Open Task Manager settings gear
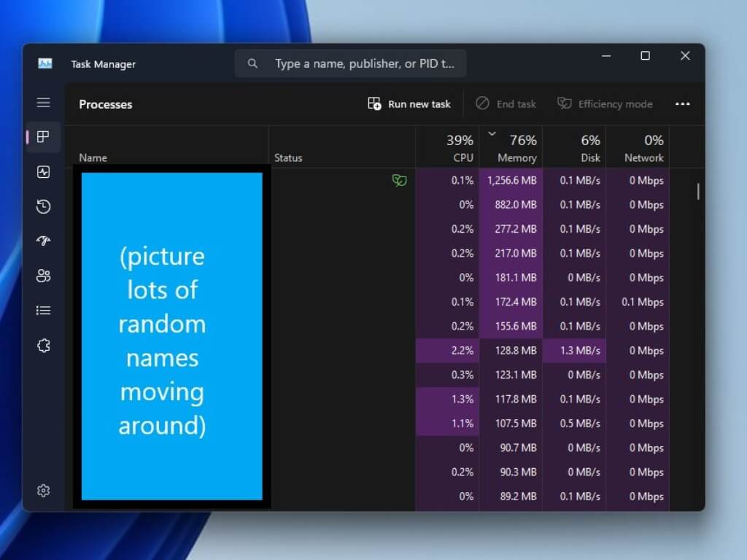Viewport: 747px width, 560px height. pos(43,491)
